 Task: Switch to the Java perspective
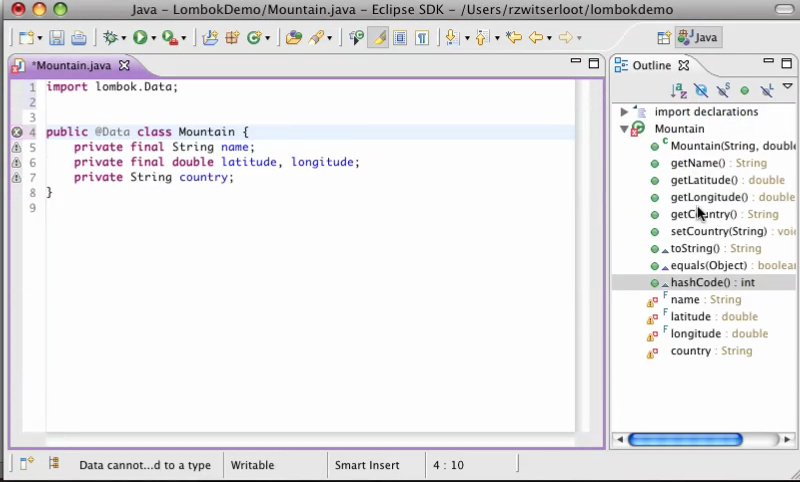699,38
